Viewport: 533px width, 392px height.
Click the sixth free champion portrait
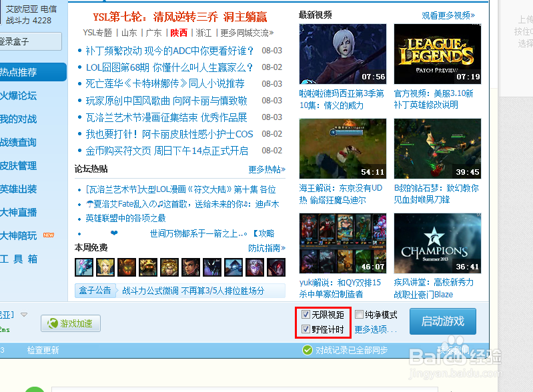pyautogui.click(x=191, y=267)
